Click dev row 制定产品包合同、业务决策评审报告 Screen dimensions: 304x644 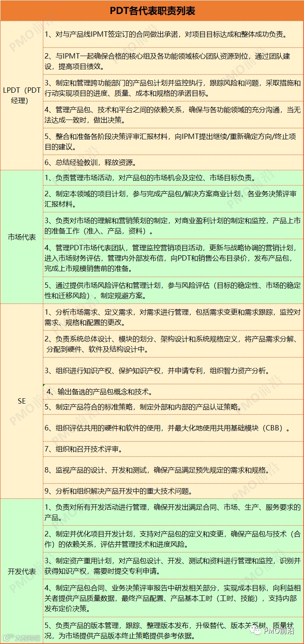173,598
